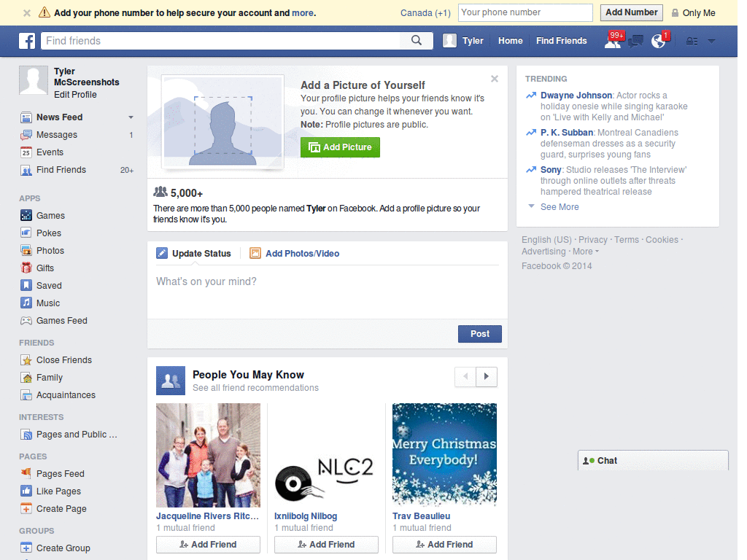Expand See More trending topics

pyautogui.click(x=559, y=206)
